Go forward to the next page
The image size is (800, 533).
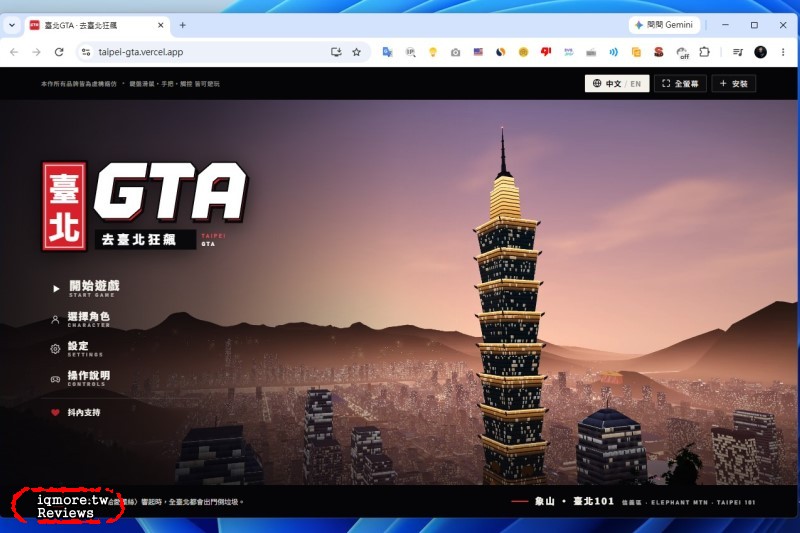click(x=36, y=52)
